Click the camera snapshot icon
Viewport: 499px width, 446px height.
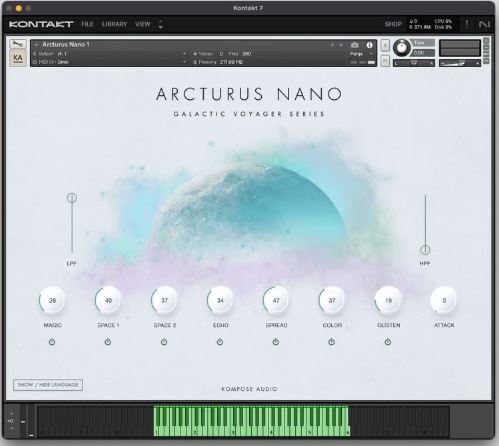coord(355,45)
